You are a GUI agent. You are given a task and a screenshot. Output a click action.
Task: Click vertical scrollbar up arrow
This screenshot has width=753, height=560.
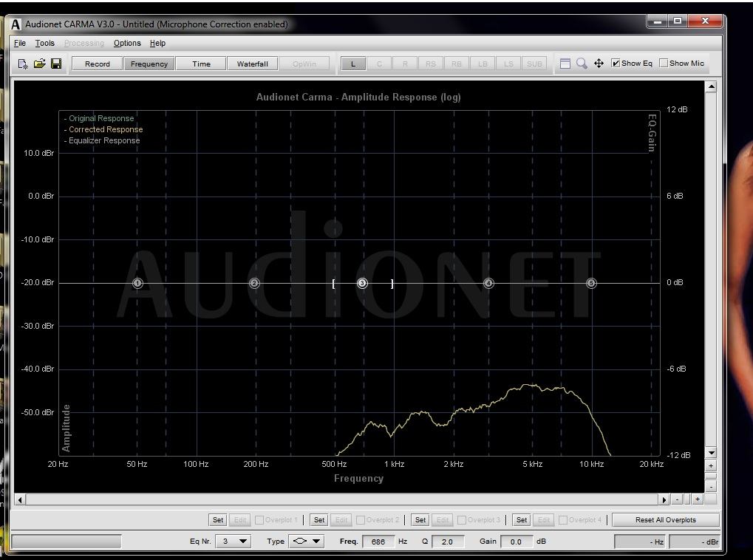tap(711, 87)
